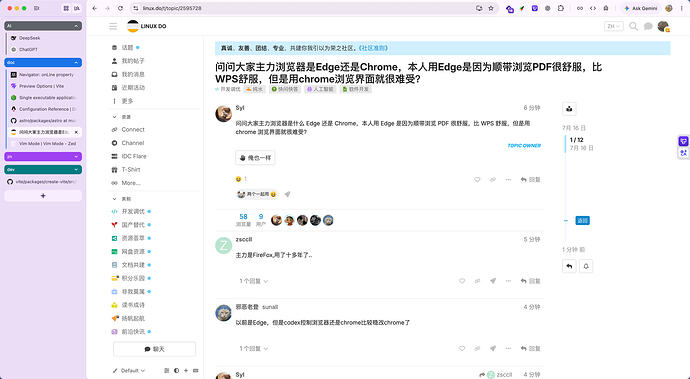Show more actions on the first post

pos(508,180)
